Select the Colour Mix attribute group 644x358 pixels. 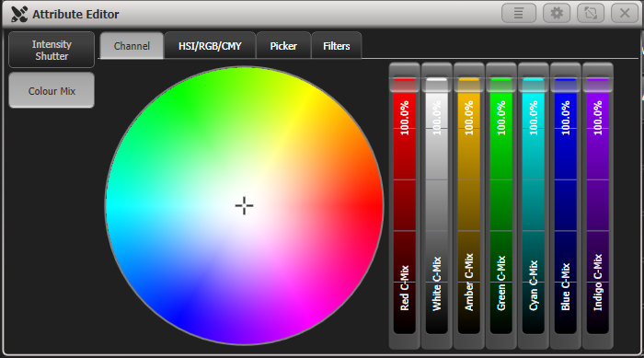point(52,91)
